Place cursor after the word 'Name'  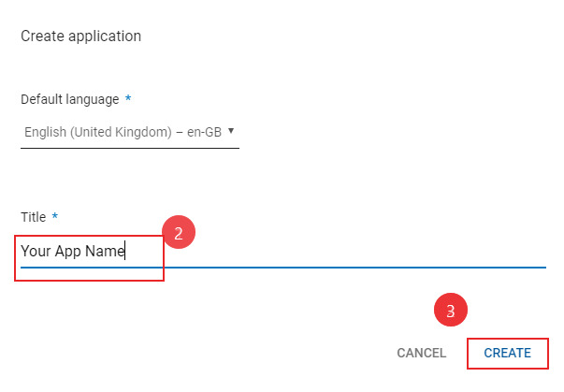point(125,251)
